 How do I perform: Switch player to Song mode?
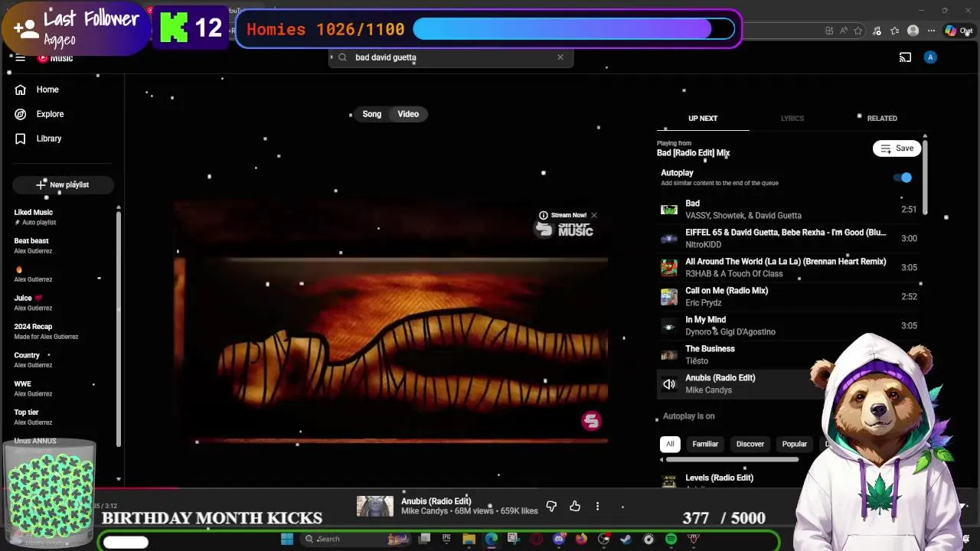tap(371, 114)
